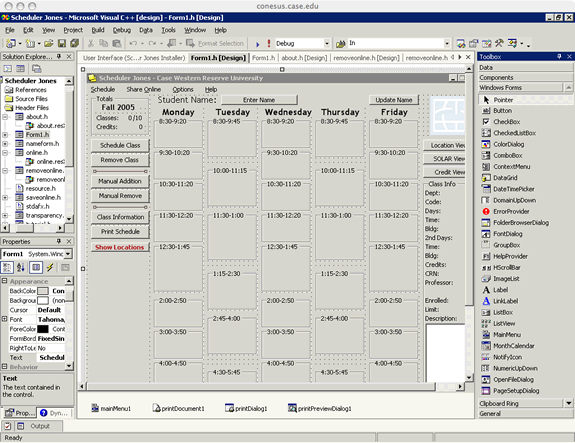Open the Build menu
The width and height of the screenshot is (575, 443).
click(98, 30)
